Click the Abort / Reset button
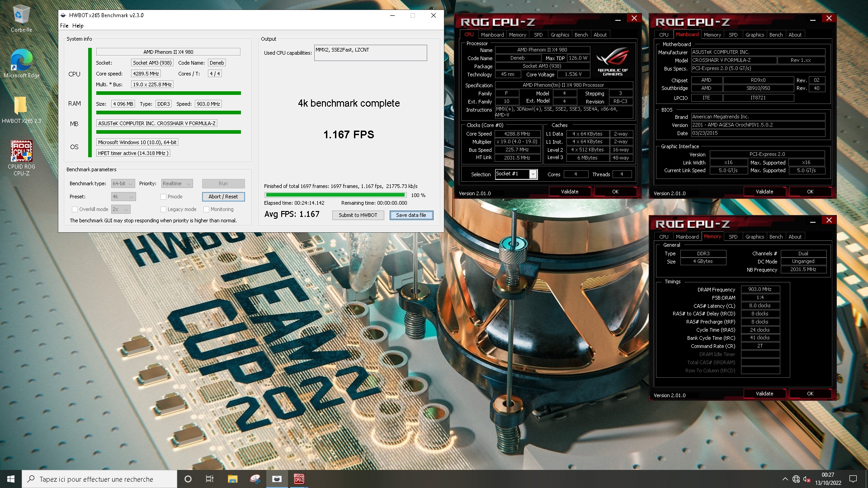The image size is (868, 488). [x=223, y=197]
